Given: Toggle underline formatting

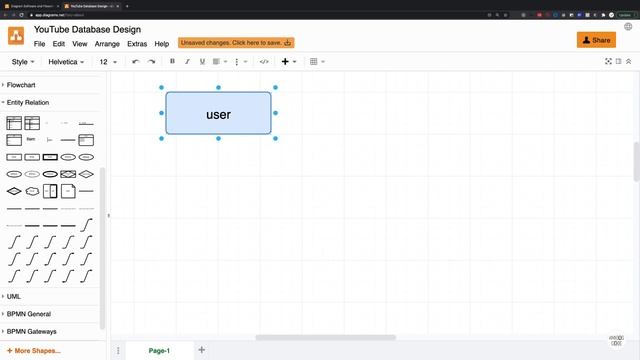Looking at the screenshot, I should 202,61.
